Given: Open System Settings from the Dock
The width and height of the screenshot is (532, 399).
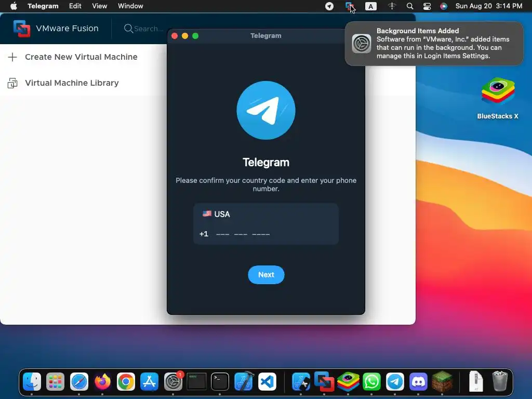Looking at the screenshot, I should tap(173, 382).
